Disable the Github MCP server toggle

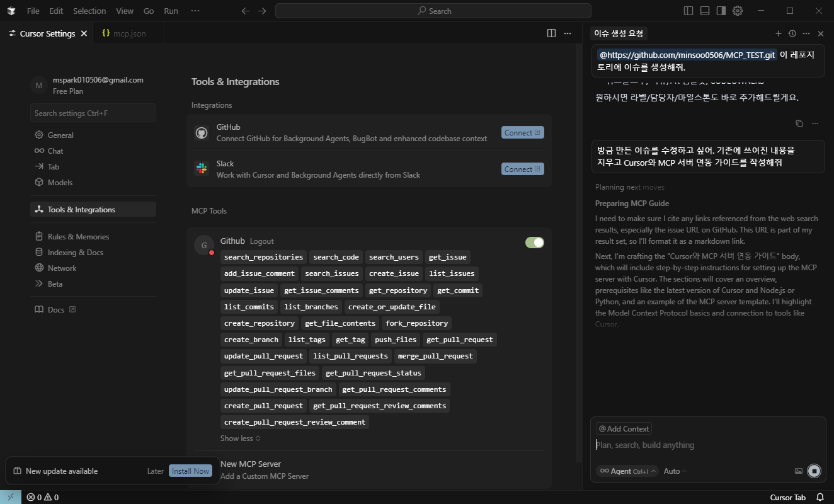coord(535,243)
